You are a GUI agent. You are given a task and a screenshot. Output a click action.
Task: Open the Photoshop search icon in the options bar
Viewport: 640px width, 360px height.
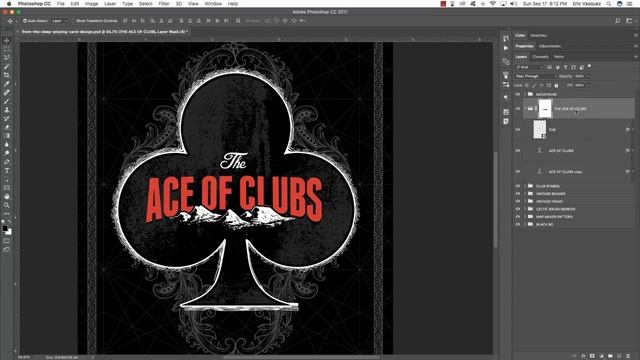[x=618, y=21]
